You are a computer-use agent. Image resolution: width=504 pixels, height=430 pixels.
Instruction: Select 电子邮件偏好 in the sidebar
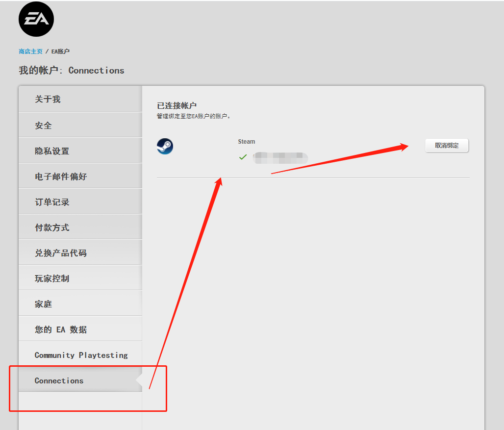(60, 176)
